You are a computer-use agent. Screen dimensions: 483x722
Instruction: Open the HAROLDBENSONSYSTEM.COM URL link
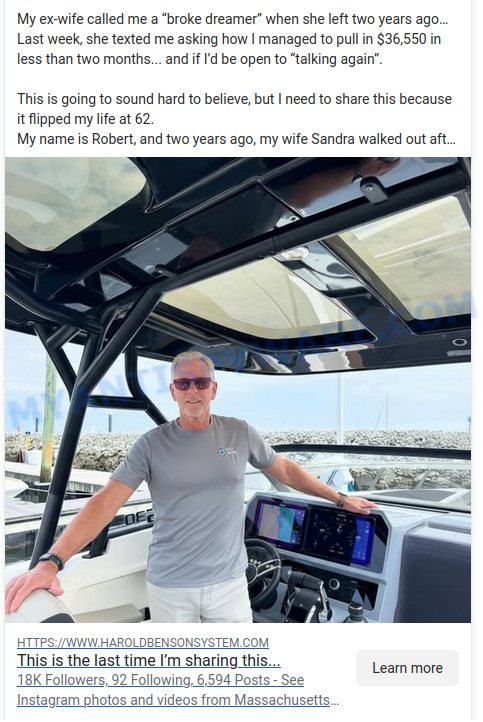pyautogui.click(x=143, y=642)
